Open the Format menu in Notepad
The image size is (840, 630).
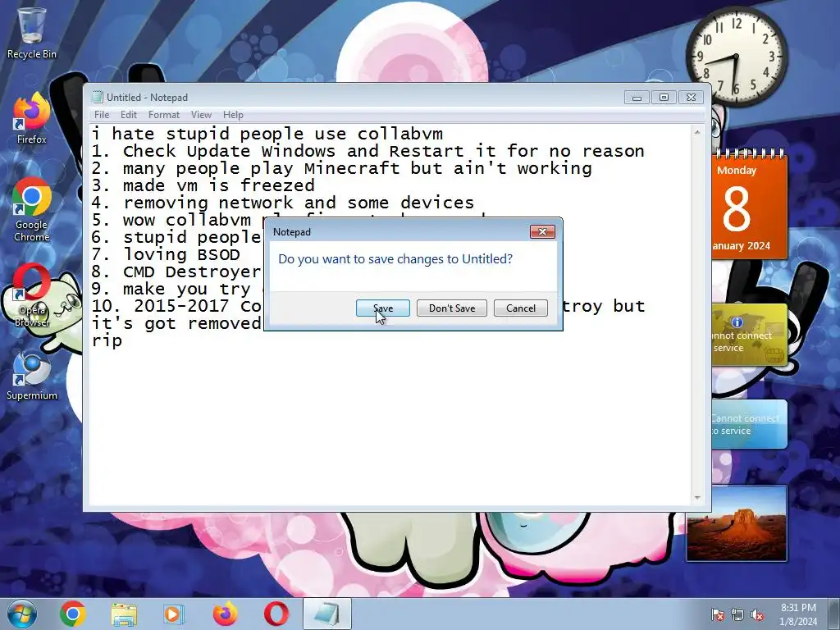click(x=164, y=115)
